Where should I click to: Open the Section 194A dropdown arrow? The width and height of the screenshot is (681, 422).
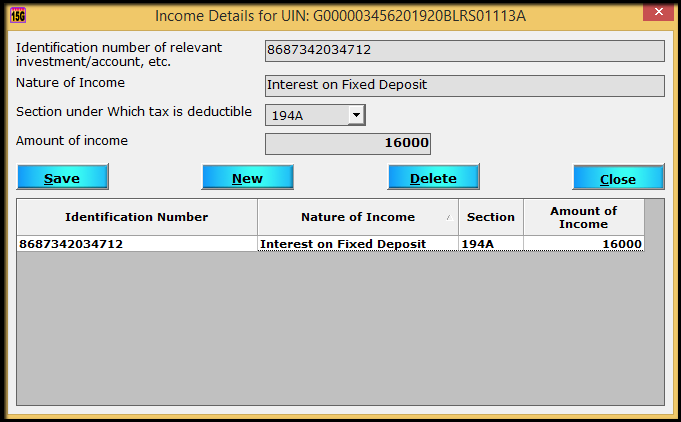click(x=356, y=115)
